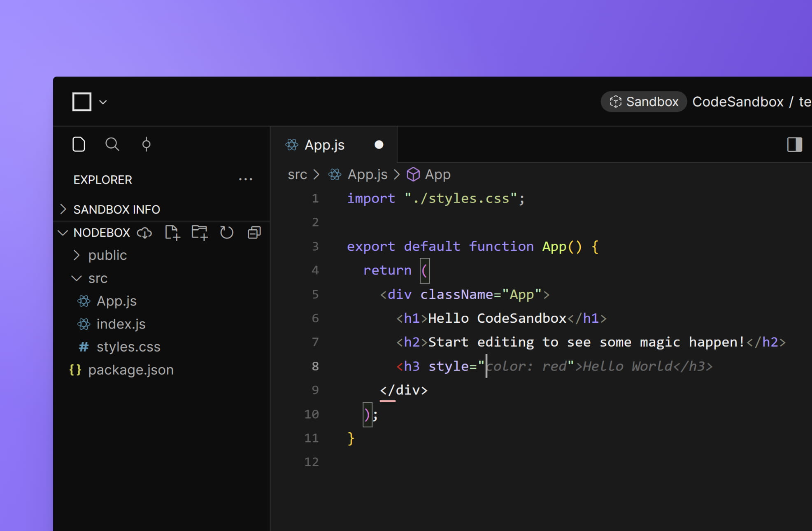Open the Explorer views menu via ellipsis

point(246,179)
